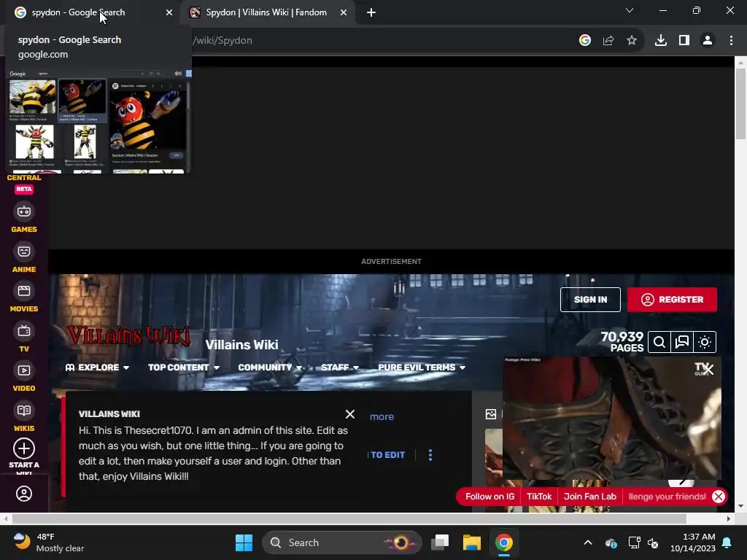Expand the Staff menu
The height and width of the screenshot is (560, 747).
pyautogui.click(x=340, y=367)
